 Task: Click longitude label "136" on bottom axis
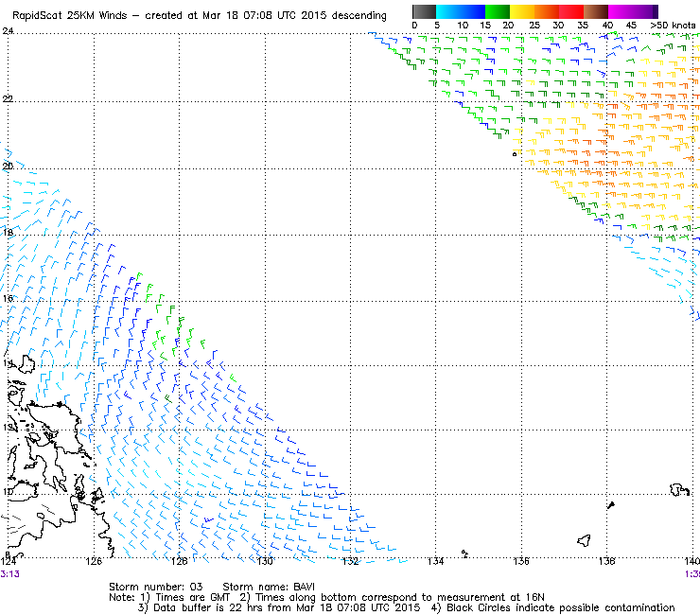coord(521,561)
